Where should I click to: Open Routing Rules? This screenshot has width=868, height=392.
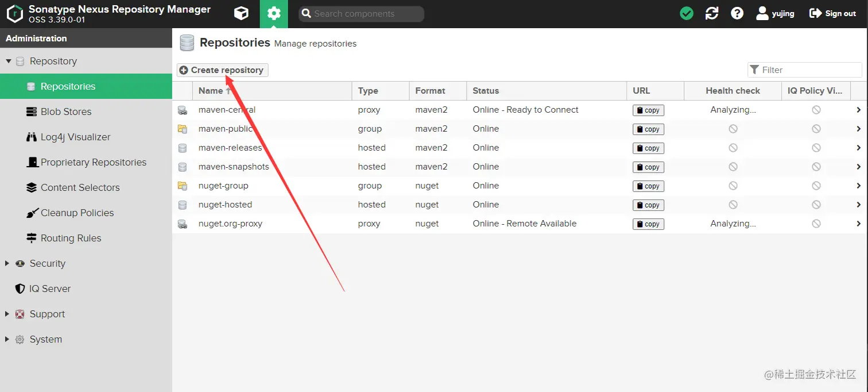coord(86,238)
